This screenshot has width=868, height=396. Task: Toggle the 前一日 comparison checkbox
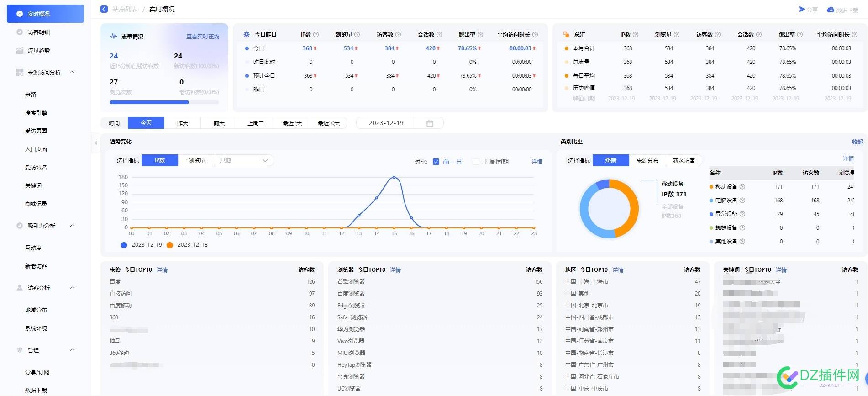[x=436, y=162]
